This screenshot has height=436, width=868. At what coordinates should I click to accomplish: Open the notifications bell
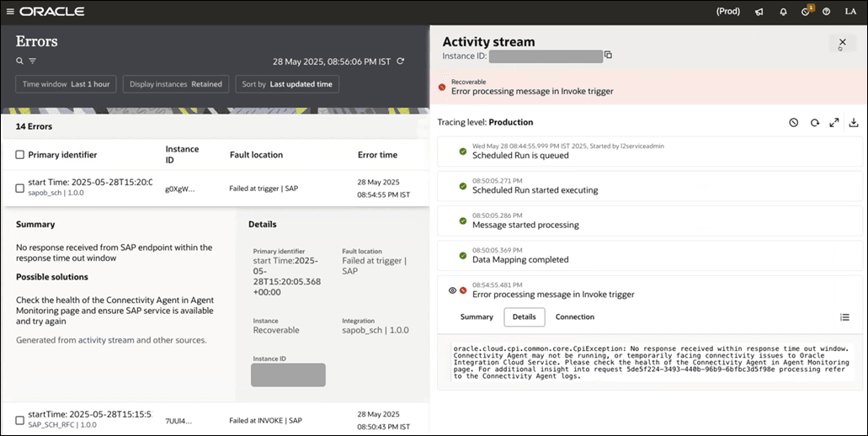(783, 12)
